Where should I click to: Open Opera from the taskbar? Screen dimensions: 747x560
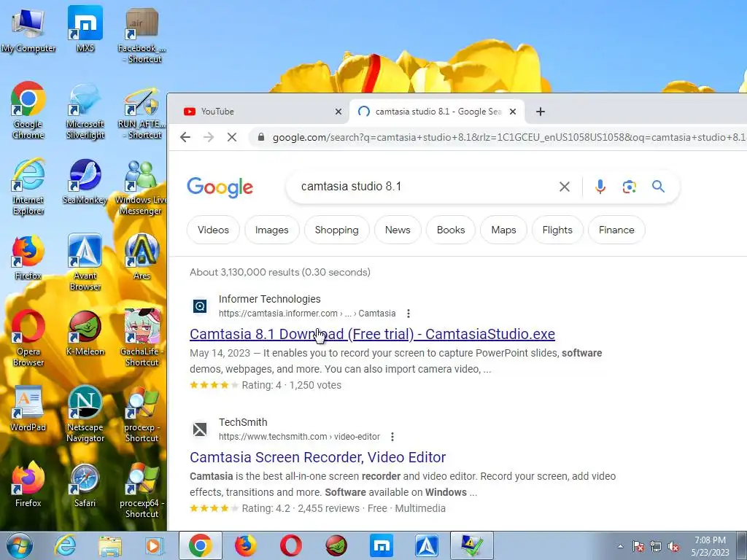pos(290,545)
